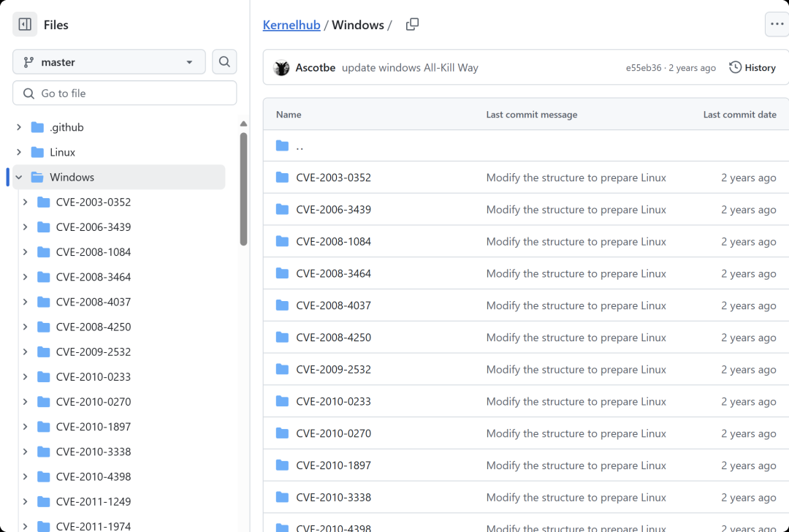Click the 'Last commit message' column header
This screenshot has width=789, height=532.
point(531,114)
